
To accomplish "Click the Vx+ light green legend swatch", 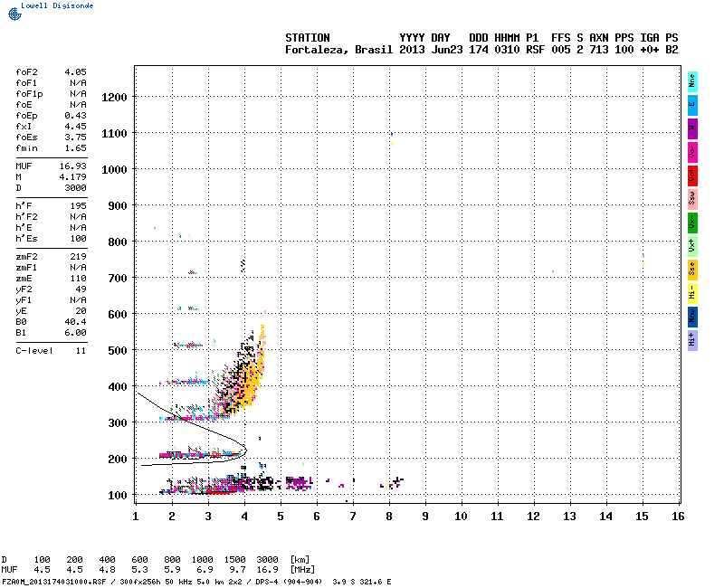I will point(692,246).
